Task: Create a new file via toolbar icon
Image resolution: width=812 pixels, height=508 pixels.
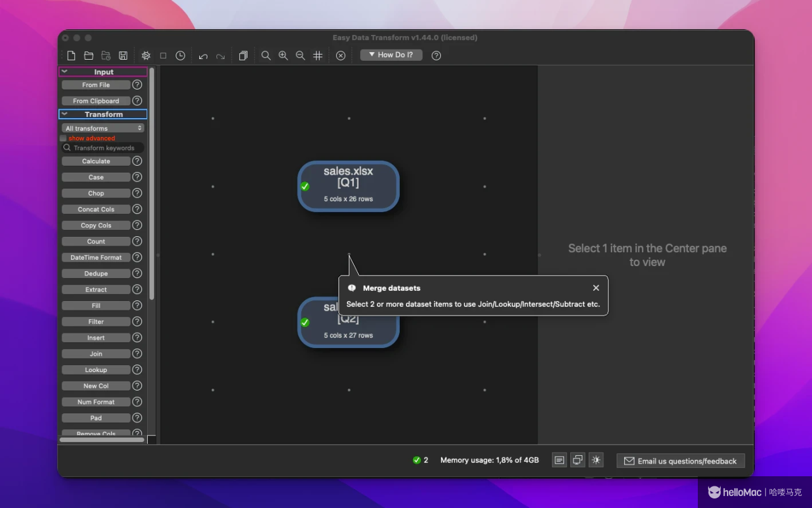Action: 71,56
